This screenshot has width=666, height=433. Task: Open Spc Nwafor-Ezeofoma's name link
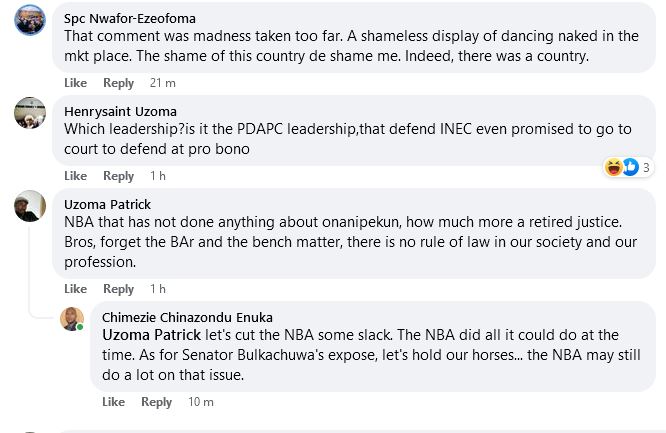tap(130, 18)
